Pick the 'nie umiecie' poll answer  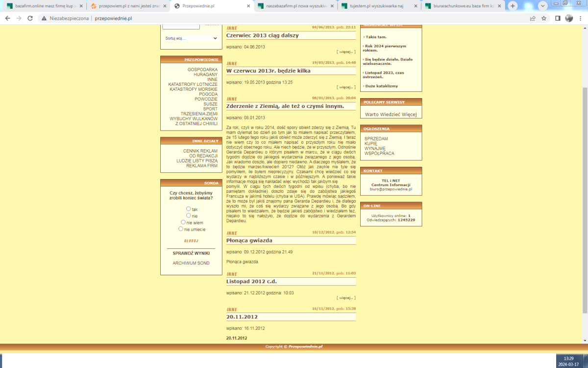(x=181, y=229)
